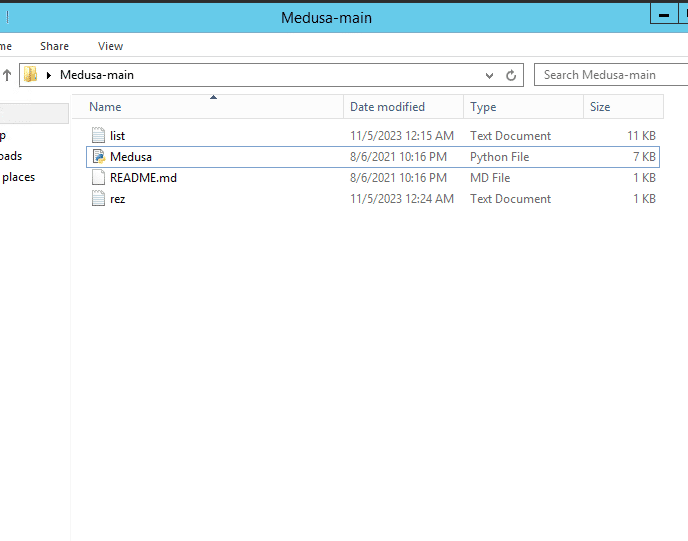This screenshot has height=541, width=688.
Task: Open the list text file icon
Action: point(98,136)
